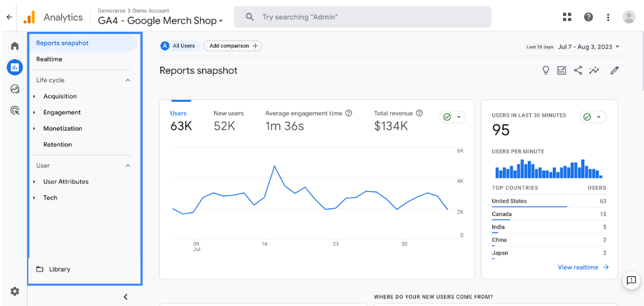The height and width of the screenshot is (306, 644).
Task: Click the help icon next to Total revenue
Action: 419,113
